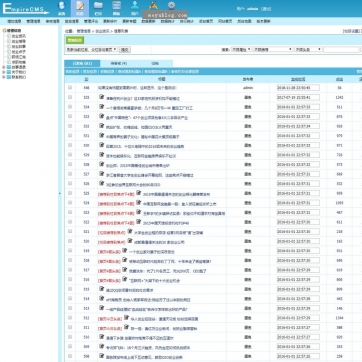
Task: Click the edit icon in row ID 508
Action: 102,356
